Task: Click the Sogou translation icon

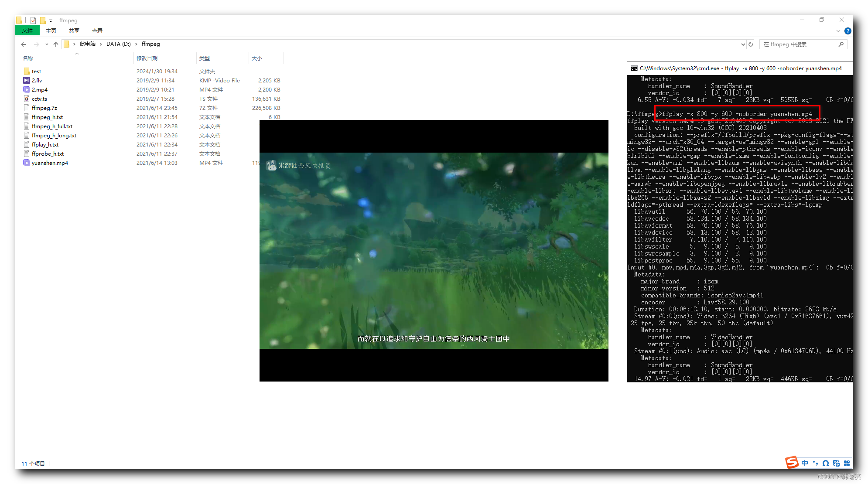Action: click(x=836, y=463)
